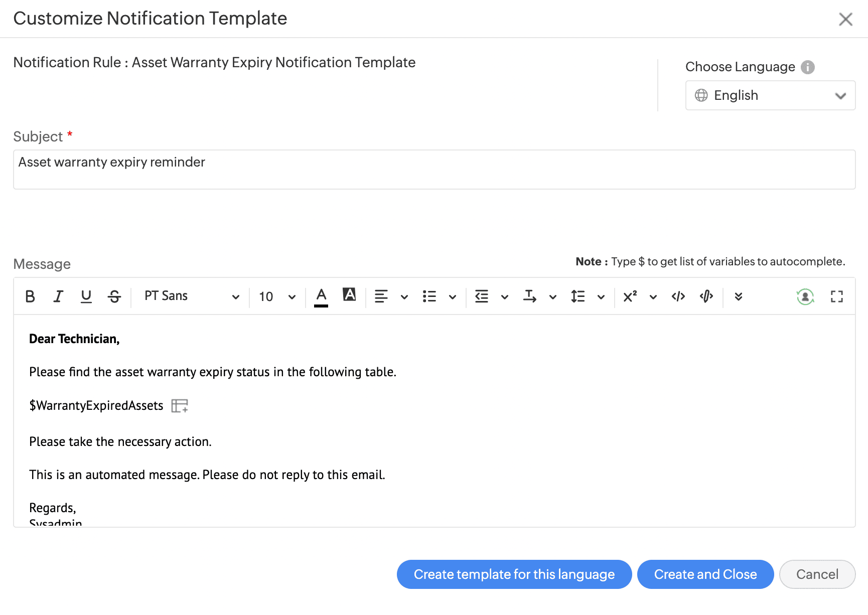This screenshot has width=868, height=615.
Task: Toggle bold formatting in message editor
Action: click(30, 296)
